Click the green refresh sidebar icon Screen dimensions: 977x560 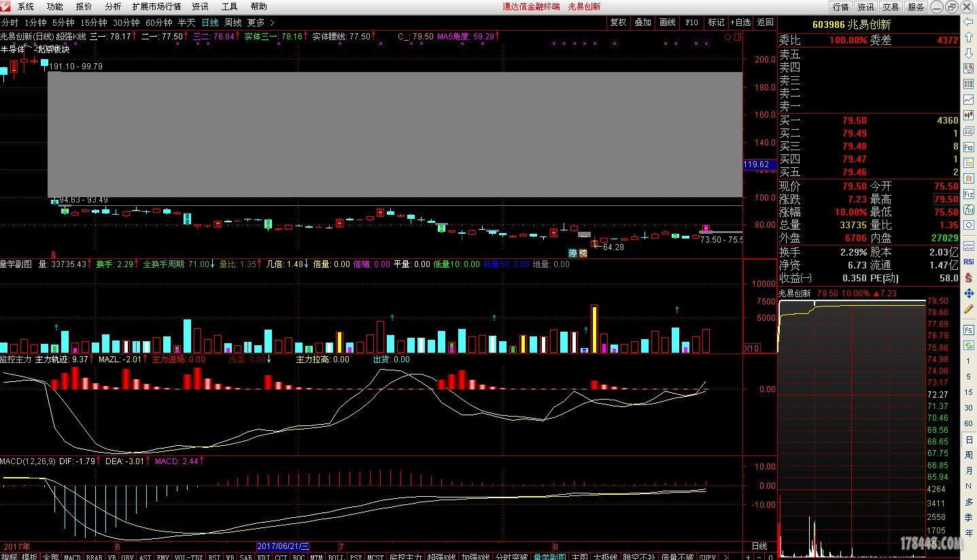click(x=969, y=345)
